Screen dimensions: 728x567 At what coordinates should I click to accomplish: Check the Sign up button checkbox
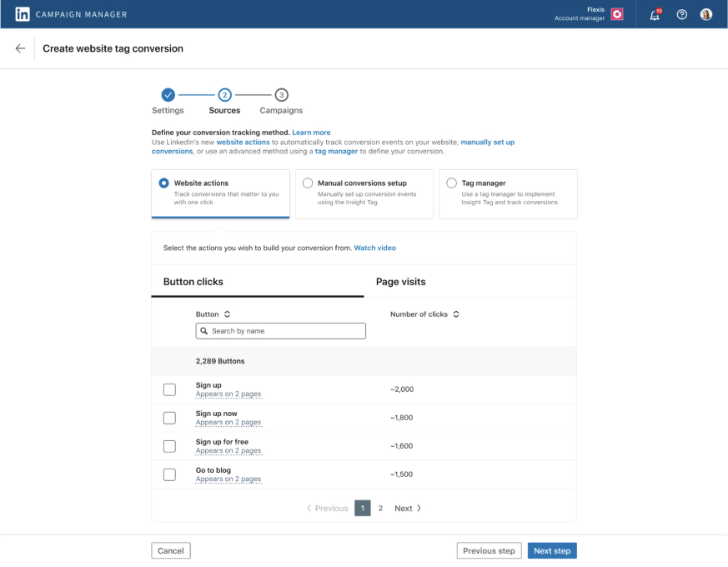click(169, 389)
